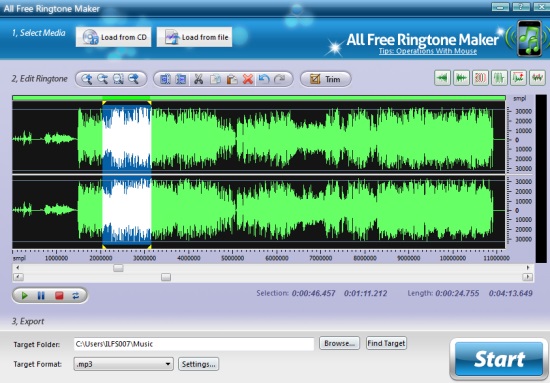
Task: Open the Target Format dropdown
Action: pos(123,364)
